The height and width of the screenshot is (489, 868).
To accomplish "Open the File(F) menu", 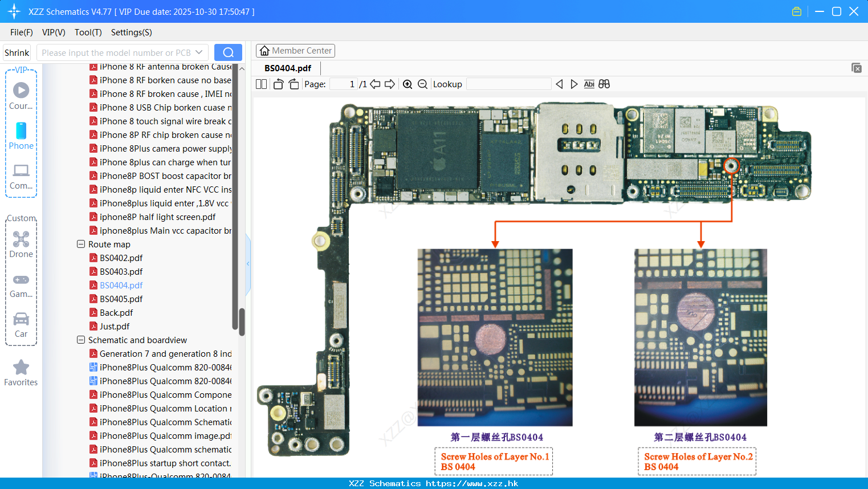I will 22,32.
